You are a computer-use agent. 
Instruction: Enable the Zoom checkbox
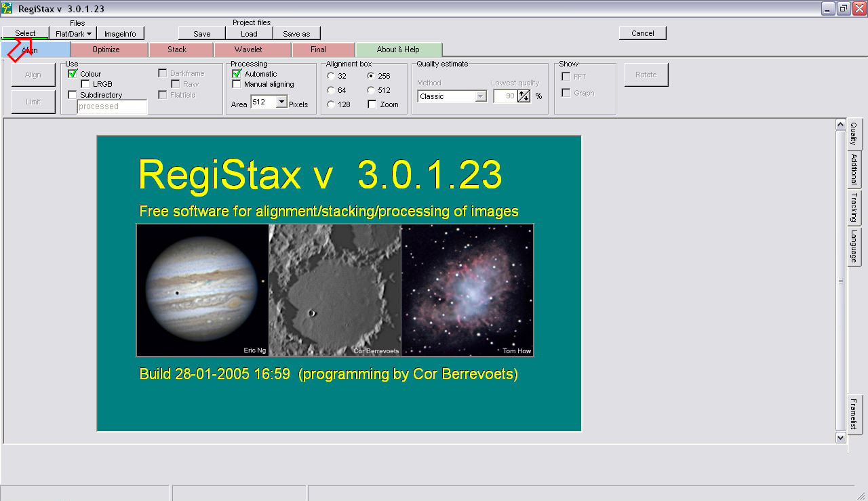(x=372, y=104)
